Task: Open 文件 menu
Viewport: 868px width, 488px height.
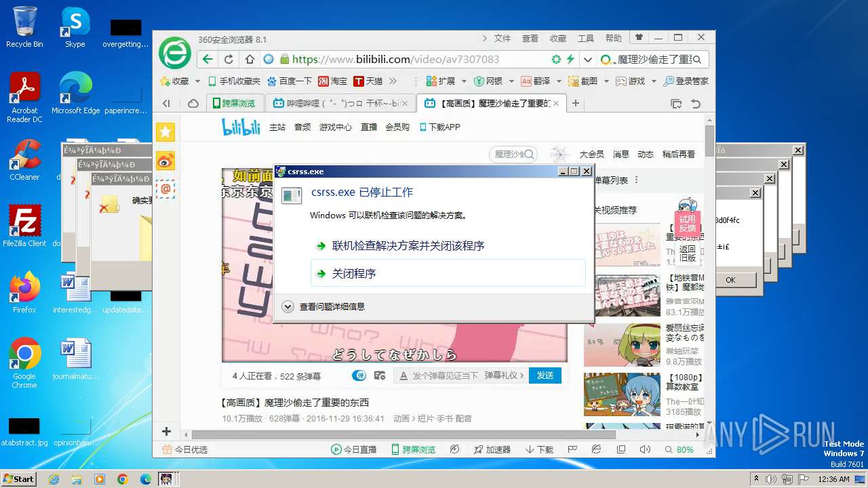Action: (502, 39)
